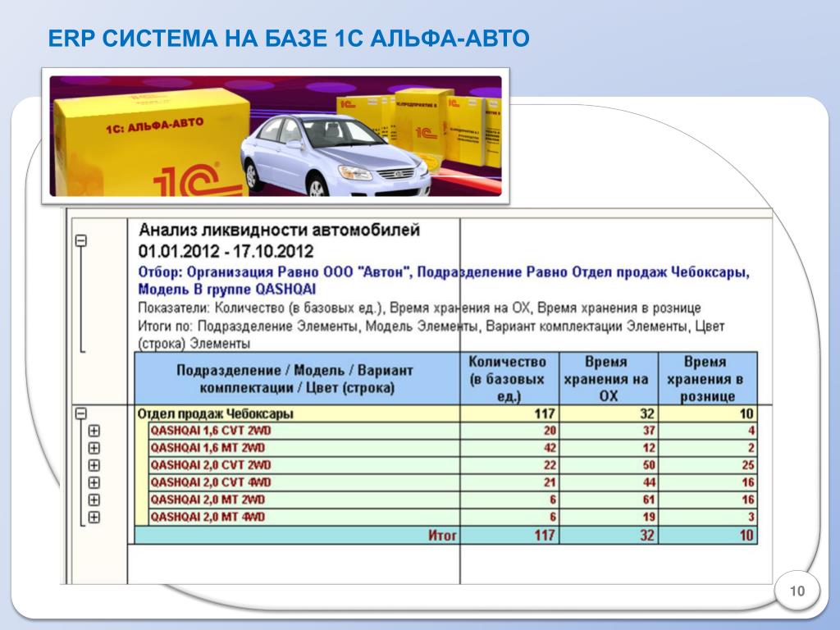Expand the QASHQAI 2,0 MT 2WD row
Viewport: 840px width, 630px height.
(94, 500)
